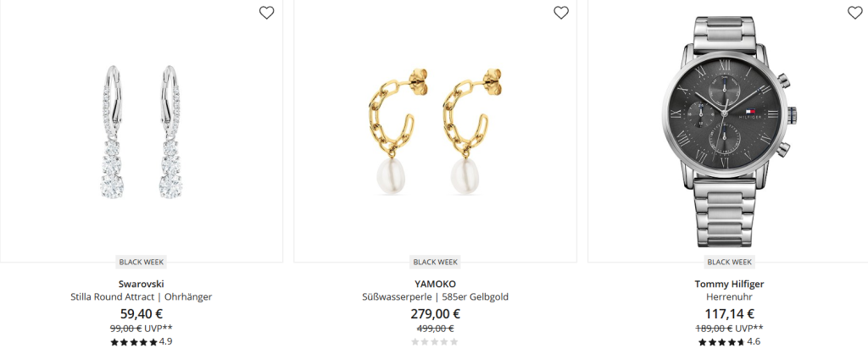Select Stilla Round Attract | Ohrhänger title
868x354 pixels.
(x=142, y=297)
